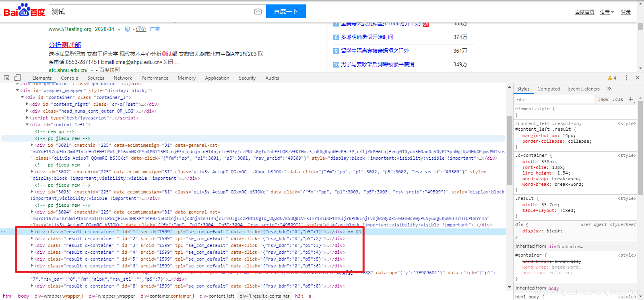Open the warnings count indicator
This screenshot has width=644, height=300.
click(x=612, y=78)
